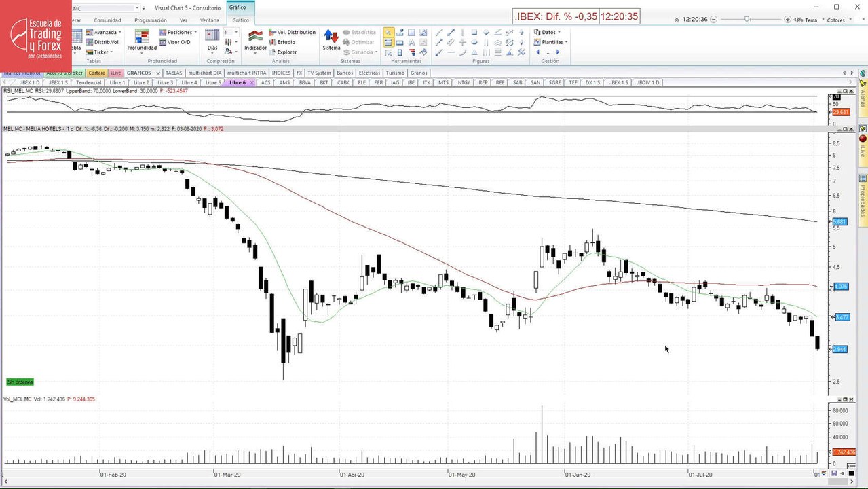The height and width of the screenshot is (489, 868).
Task: Select the horizontal line figure tool
Action: pyautogui.click(x=451, y=52)
